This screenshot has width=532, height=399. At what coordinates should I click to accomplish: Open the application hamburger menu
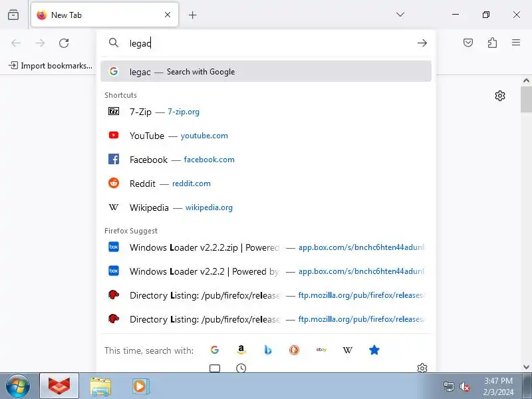[x=516, y=43]
